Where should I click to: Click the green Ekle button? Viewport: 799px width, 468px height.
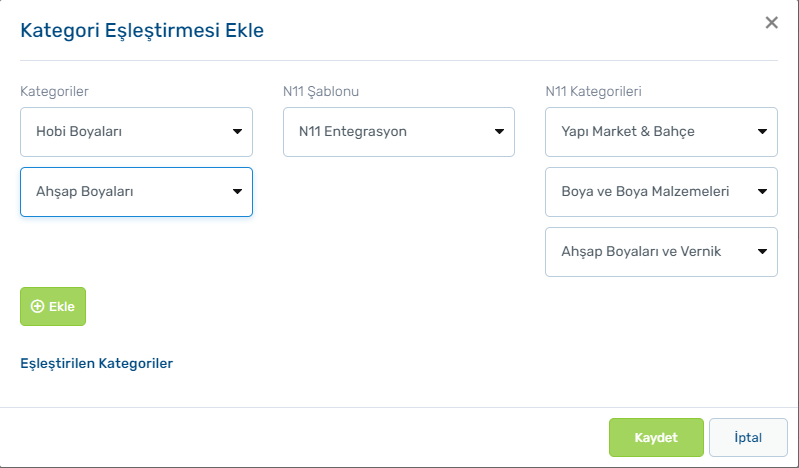point(53,306)
